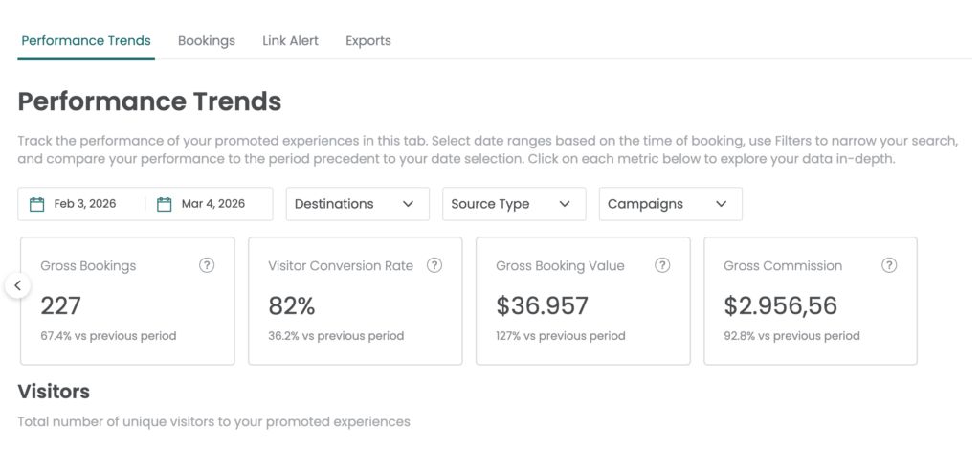
Task: Click the help icon on Gross Commission card
Action: coord(889,265)
